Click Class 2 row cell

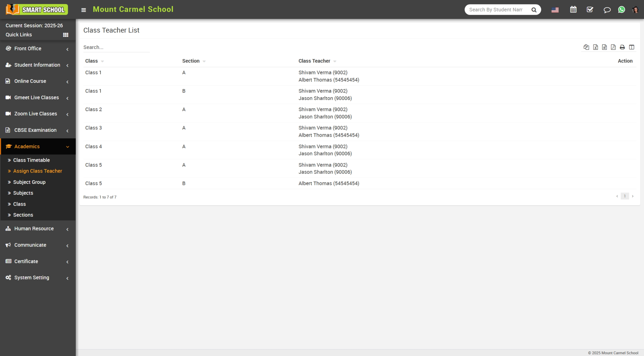(x=93, y=109)
